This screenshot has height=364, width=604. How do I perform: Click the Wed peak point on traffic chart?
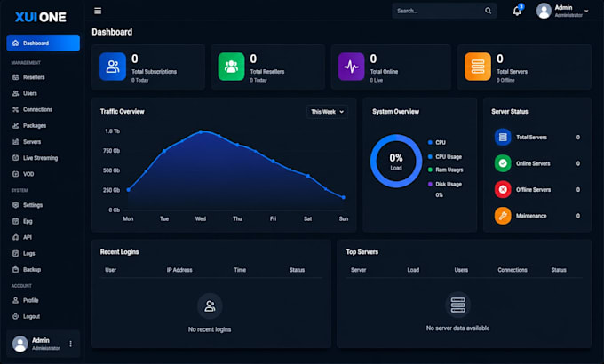pos(201,131)
